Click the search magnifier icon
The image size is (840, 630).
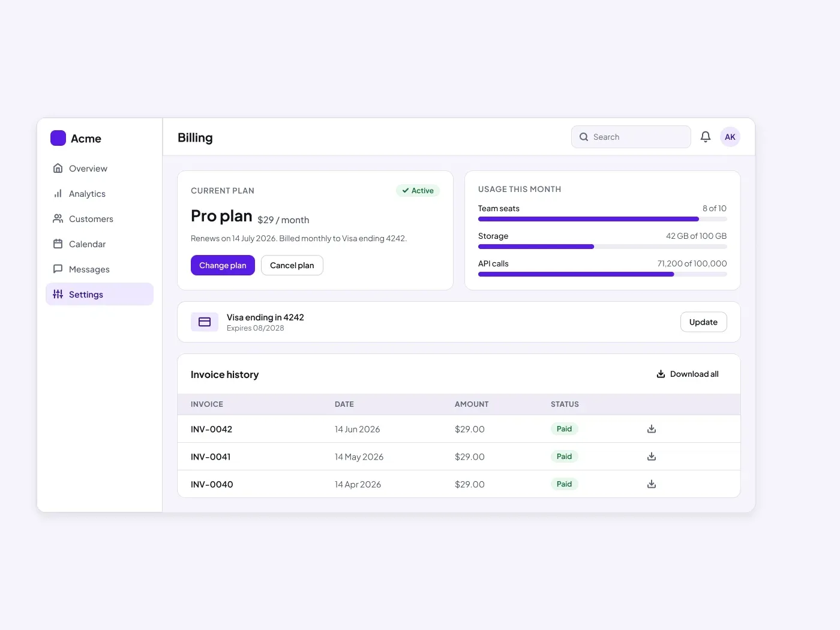pyautogui.click(x=584, y=137)
